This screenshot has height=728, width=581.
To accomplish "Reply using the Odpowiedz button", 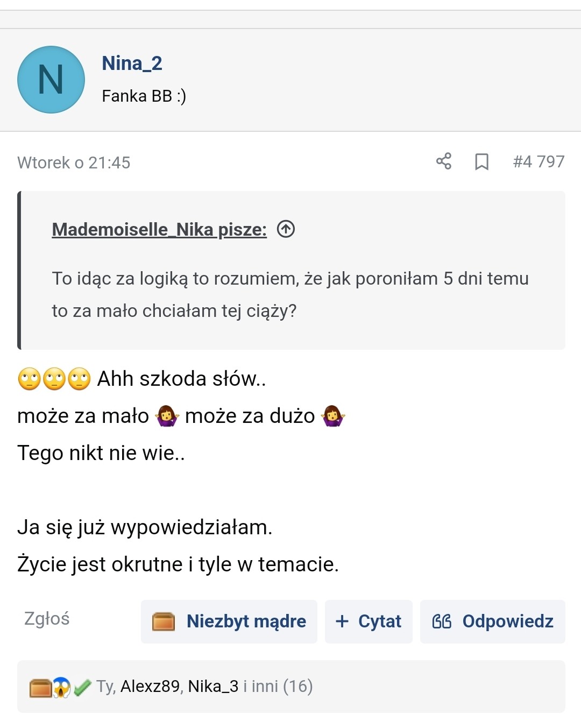I will [x=492, y=621].
